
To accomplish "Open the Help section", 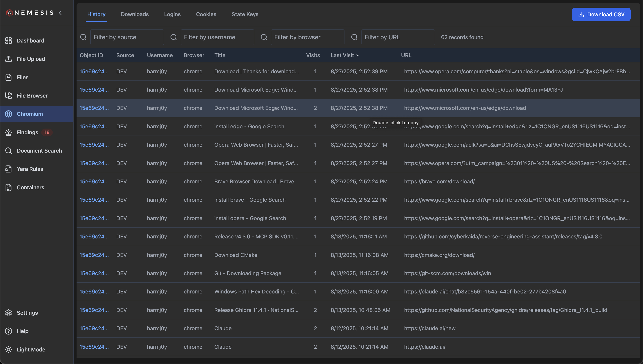I will (23, 331).
